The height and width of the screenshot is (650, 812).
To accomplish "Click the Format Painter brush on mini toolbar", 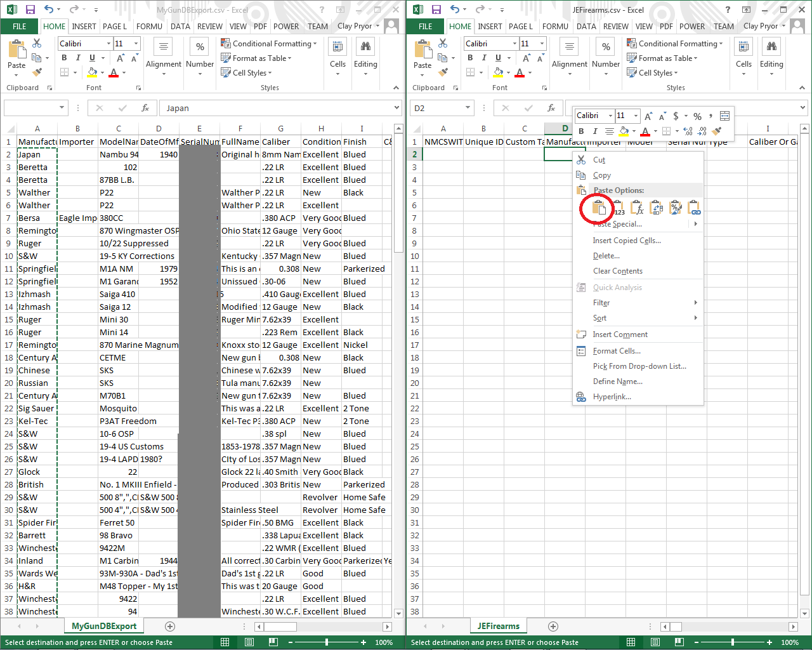I will click(715, 131).
